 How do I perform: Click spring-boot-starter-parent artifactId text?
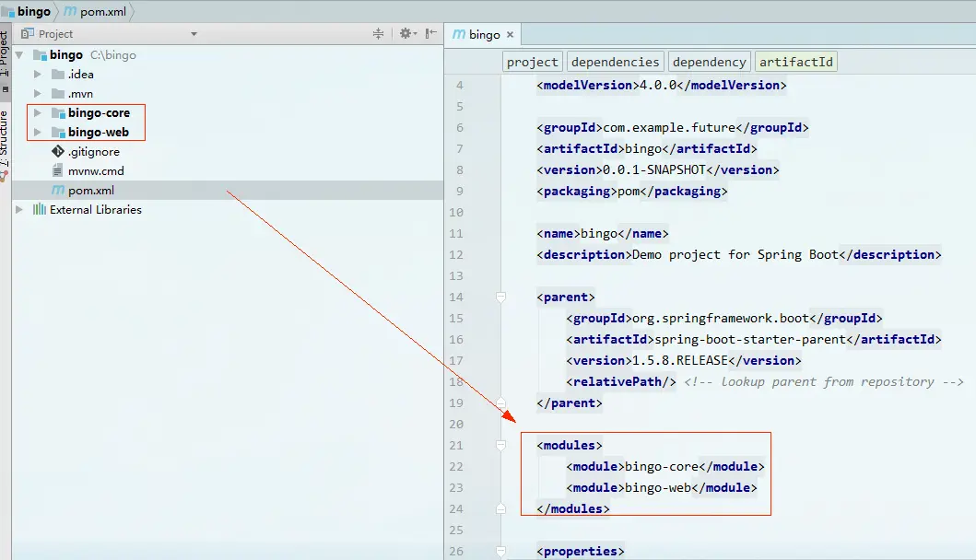[x=750, y=339]
